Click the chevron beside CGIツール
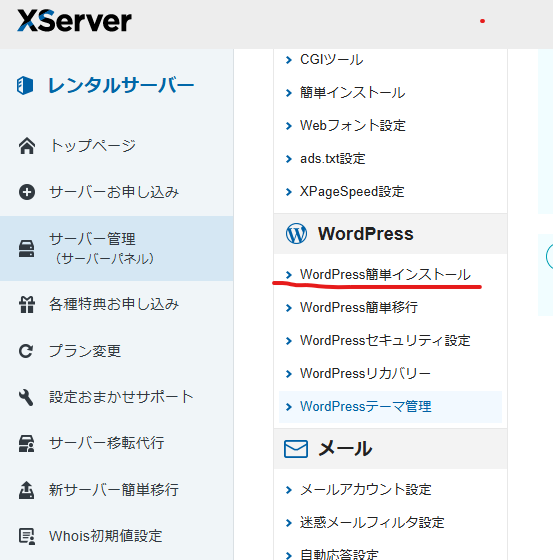Screen dimensions: 553x560 coord(289,60)
